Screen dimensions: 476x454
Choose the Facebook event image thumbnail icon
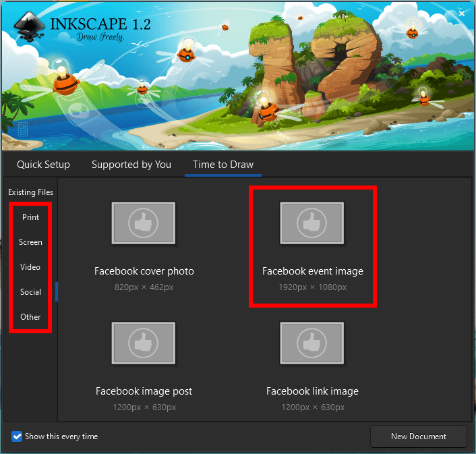point(312,223)
